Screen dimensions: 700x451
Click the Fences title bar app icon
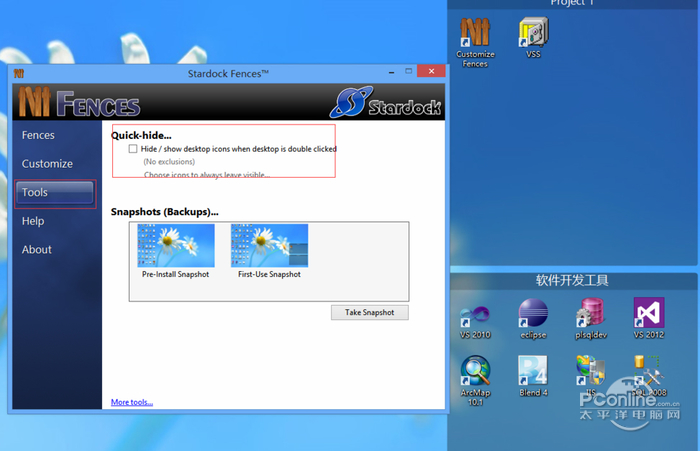(x=19, y=73)
